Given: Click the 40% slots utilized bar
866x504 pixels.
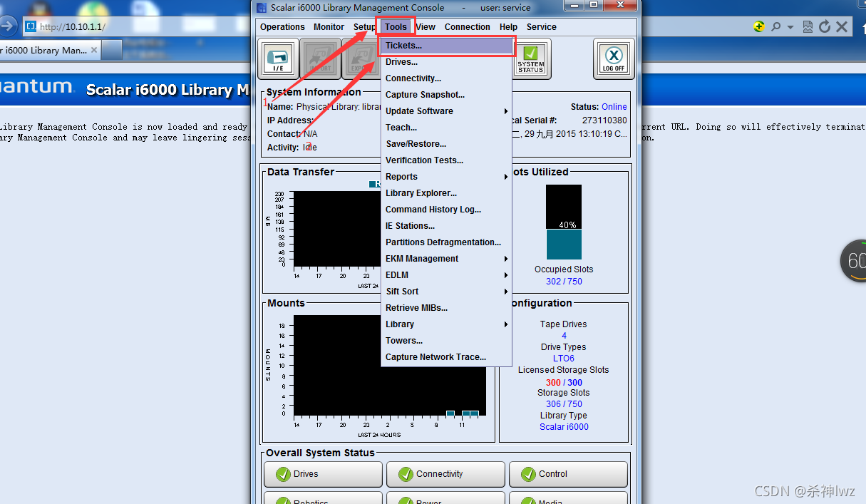Looking at the screenshot, I should 564,222.
